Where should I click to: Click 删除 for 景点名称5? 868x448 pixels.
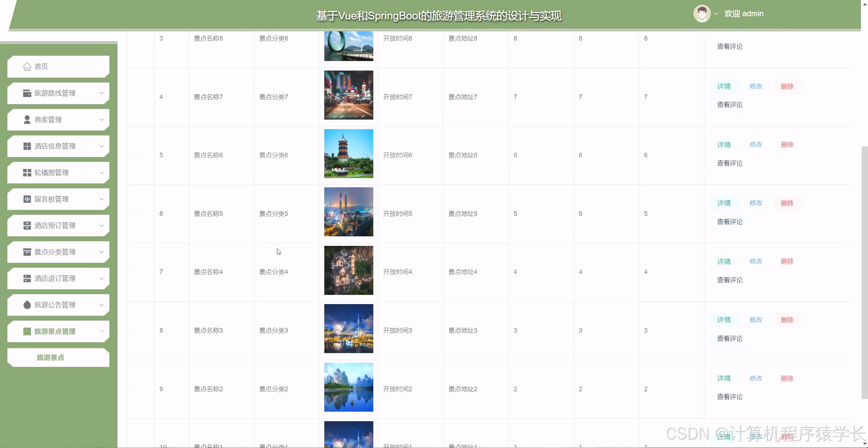pyautogui.click(x=787, y=203)
